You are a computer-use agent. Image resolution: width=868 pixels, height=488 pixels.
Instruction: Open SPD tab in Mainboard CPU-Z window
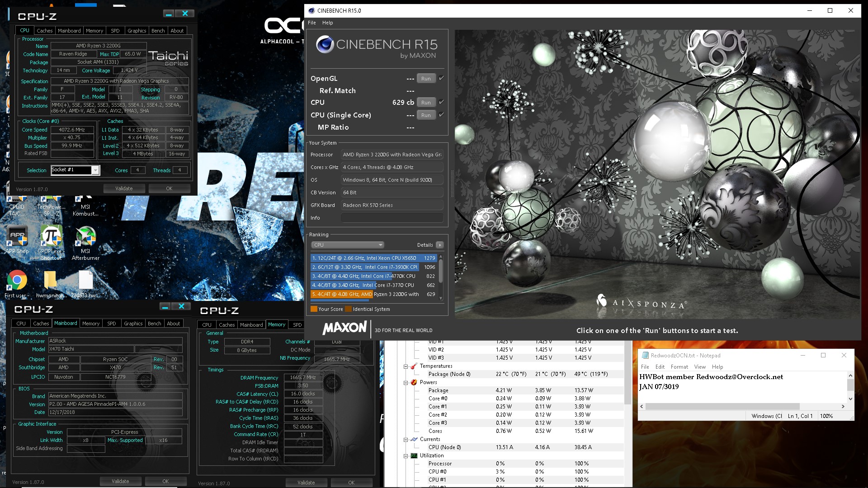coord(112,324)
